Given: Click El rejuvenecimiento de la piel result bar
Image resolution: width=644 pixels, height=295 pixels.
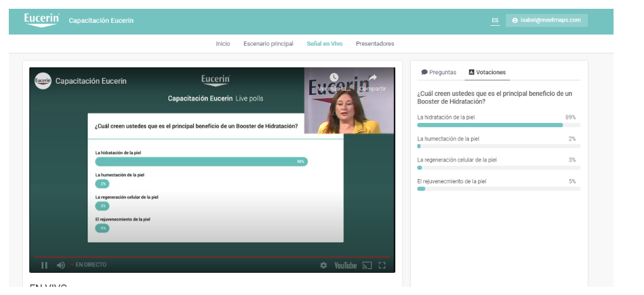Looking at the screenshot, I should click(499, 188).
